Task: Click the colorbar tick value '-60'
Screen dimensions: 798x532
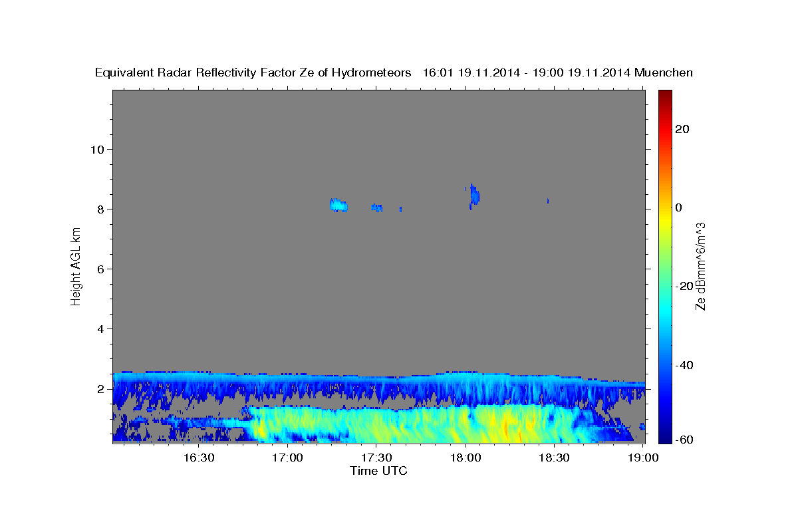Action: (x=684, y=440)
